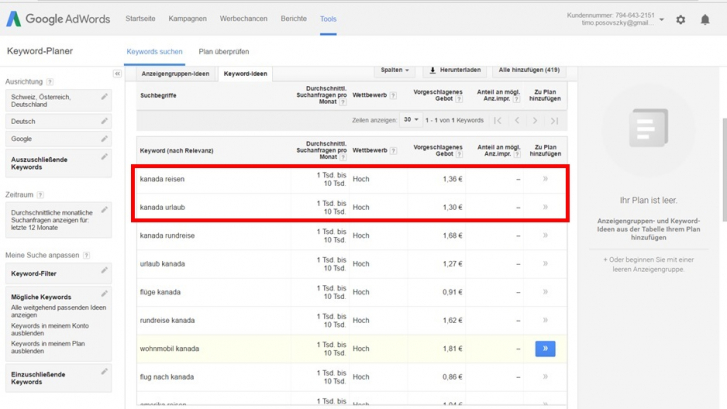
Task: Click Alle hinzufügen (419) button
Action: coord(529,70)
